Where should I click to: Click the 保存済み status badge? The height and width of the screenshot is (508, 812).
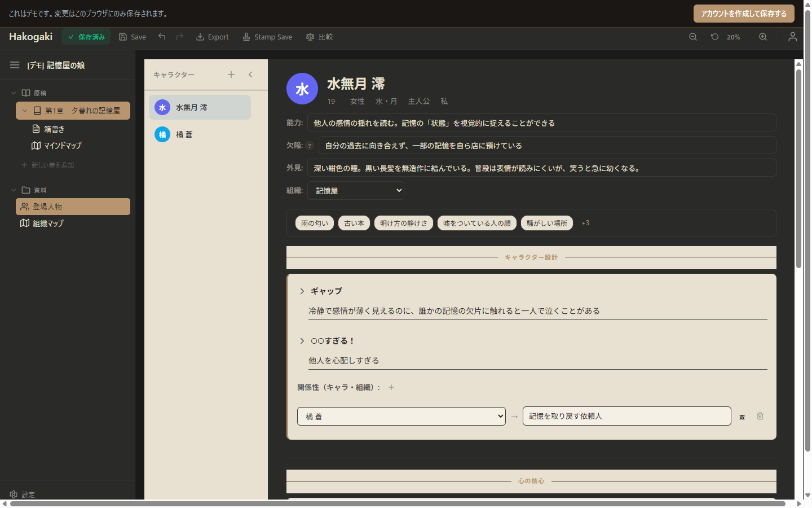click(x=86, y=37)
